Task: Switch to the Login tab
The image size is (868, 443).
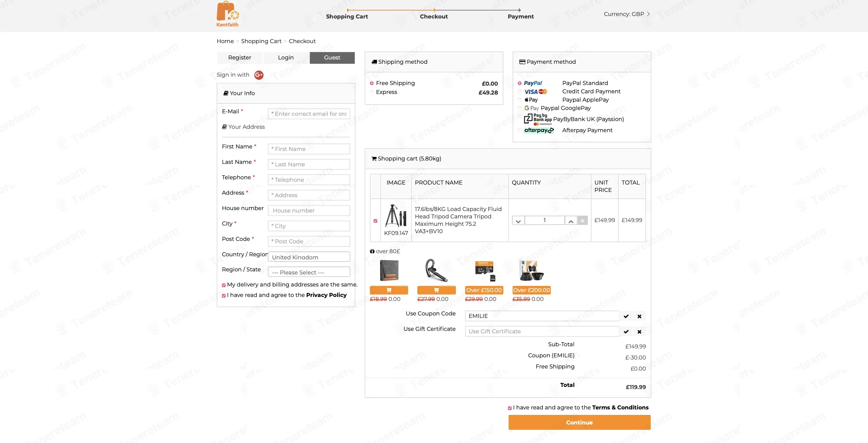Action: [x=286, y=58]
